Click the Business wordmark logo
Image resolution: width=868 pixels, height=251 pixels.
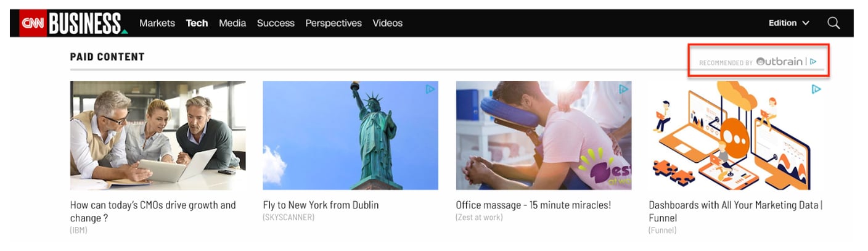pos(86,23)
